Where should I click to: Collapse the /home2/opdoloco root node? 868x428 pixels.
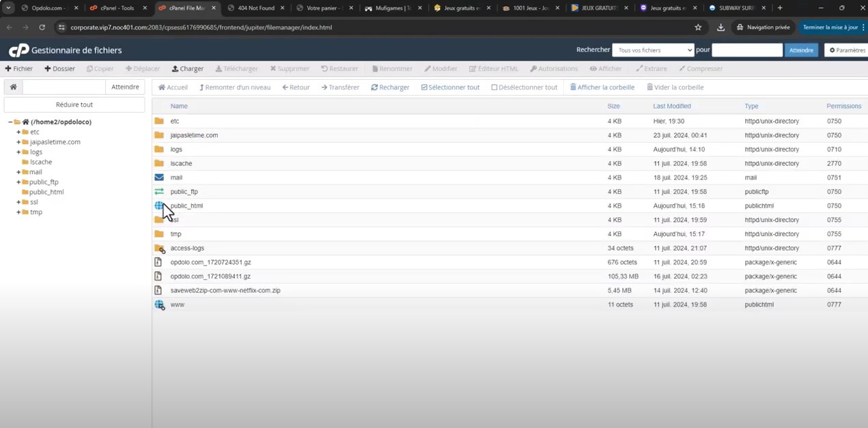10,122
